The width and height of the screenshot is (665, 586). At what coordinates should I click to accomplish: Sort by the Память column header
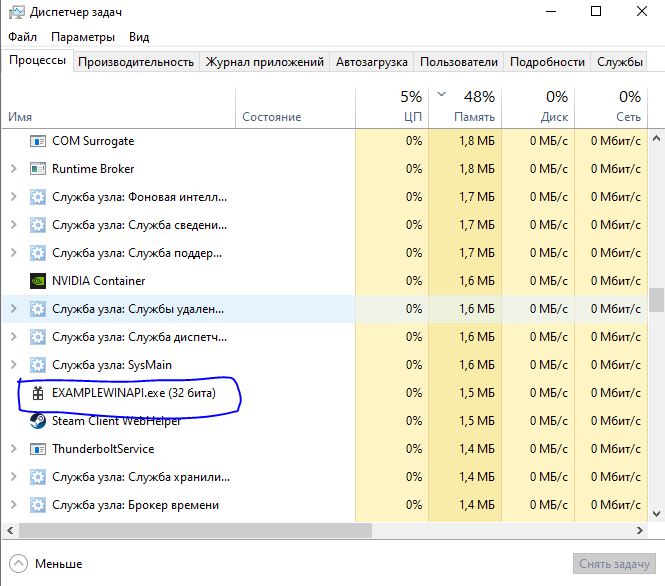(x=465, y=108)
